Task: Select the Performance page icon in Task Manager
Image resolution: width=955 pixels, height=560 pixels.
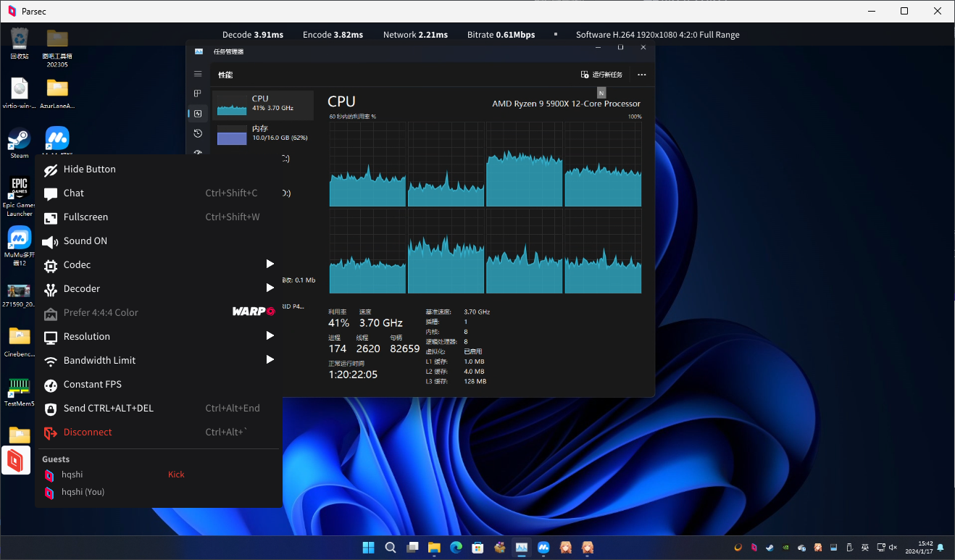Action: tap(198, 114)
